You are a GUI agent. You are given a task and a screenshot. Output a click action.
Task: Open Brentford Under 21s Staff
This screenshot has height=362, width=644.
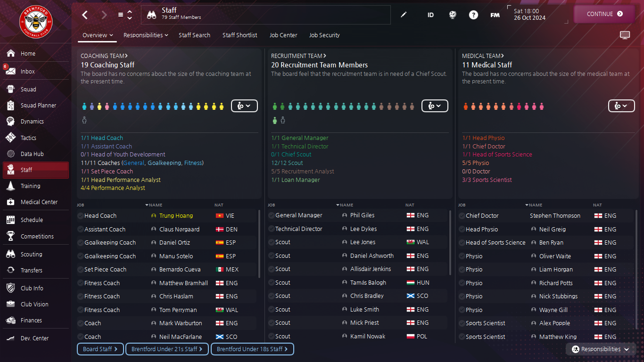(167, 349)
